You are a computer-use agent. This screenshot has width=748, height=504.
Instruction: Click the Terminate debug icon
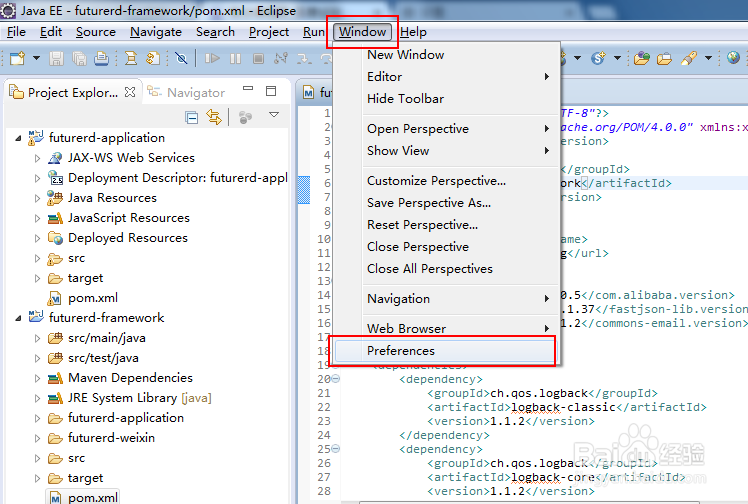258,59
